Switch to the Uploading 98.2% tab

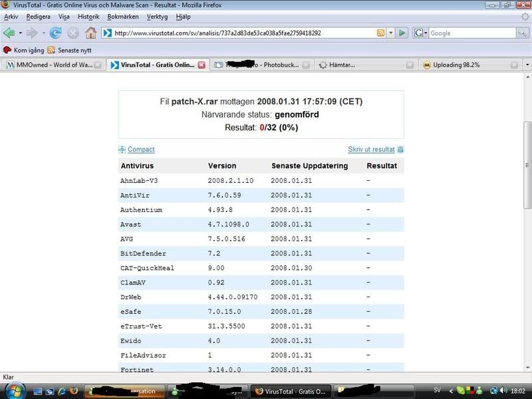470,65
